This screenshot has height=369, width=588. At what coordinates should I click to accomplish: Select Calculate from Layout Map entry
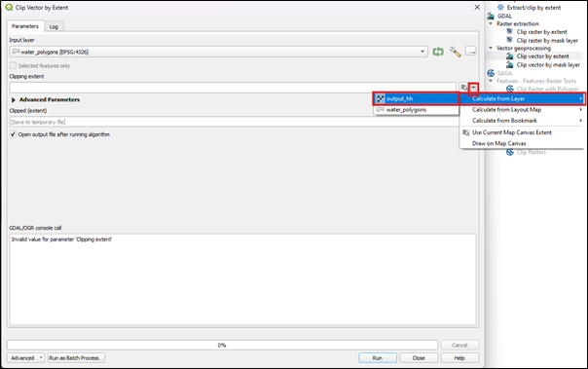coord(522,109)
